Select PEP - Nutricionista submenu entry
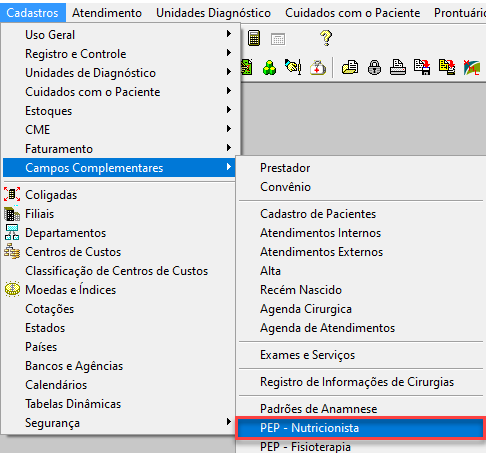 coord(361,428)
